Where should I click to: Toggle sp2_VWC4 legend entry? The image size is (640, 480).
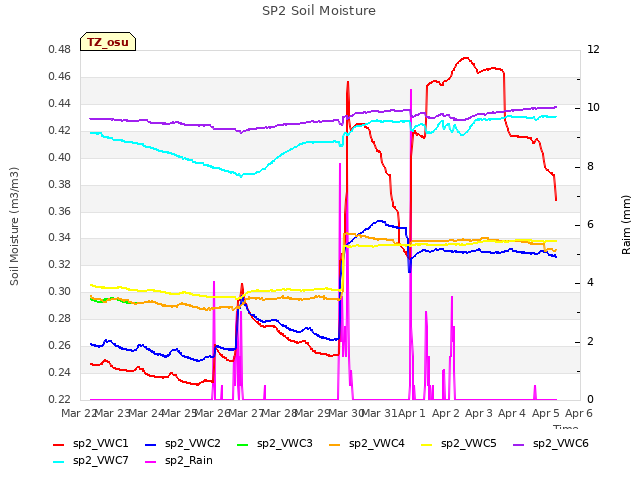click(x=367, y=444)
